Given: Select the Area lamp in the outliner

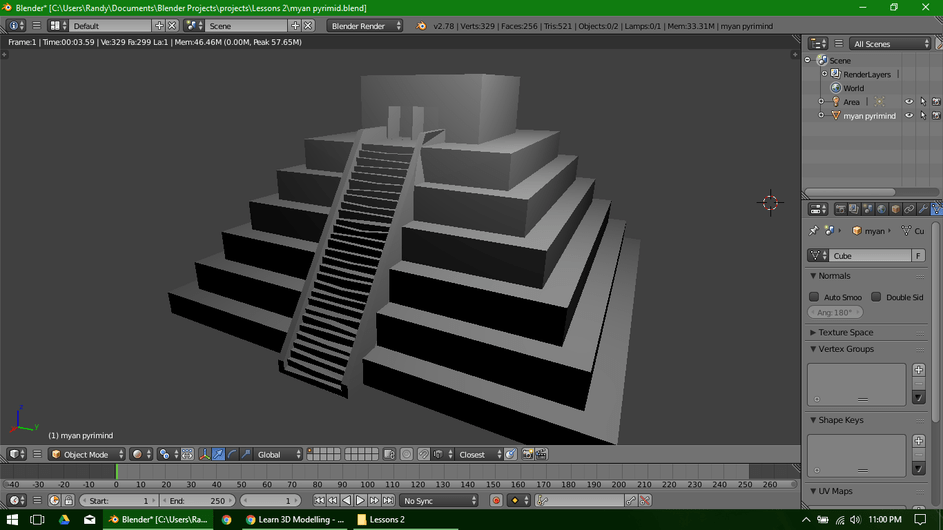Looking at the screenshot, I should click(851, 102).
